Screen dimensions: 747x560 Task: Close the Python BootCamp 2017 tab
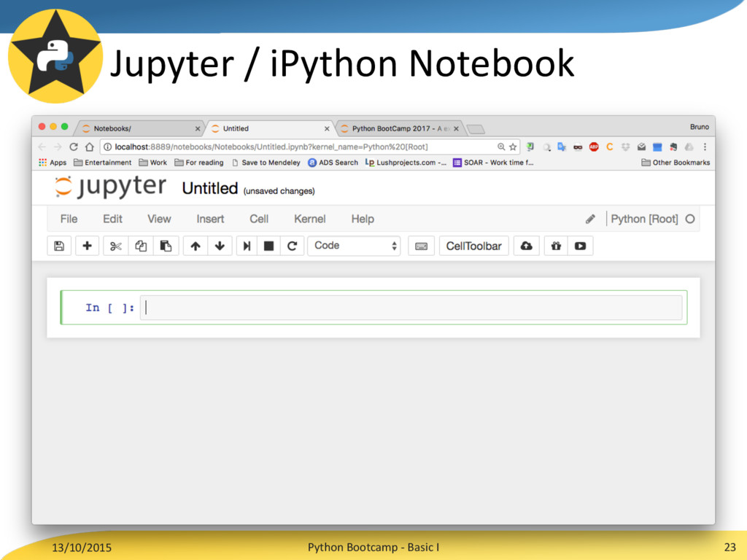(x=456, y=128)
